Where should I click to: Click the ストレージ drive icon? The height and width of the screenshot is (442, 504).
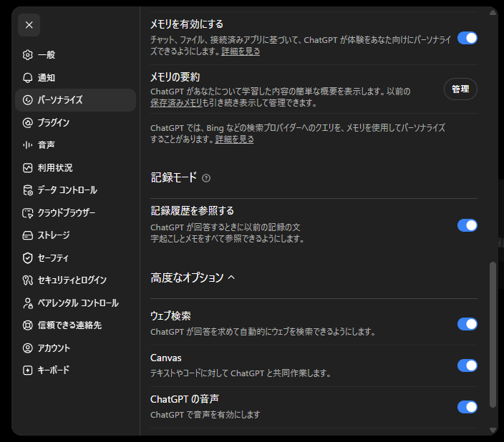point(28,235)
